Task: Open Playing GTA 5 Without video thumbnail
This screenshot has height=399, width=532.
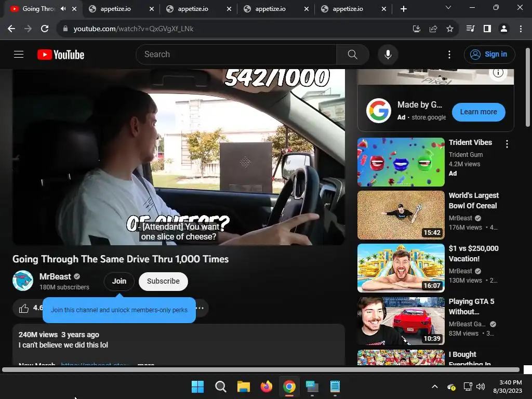Action: tap(401, 321)
